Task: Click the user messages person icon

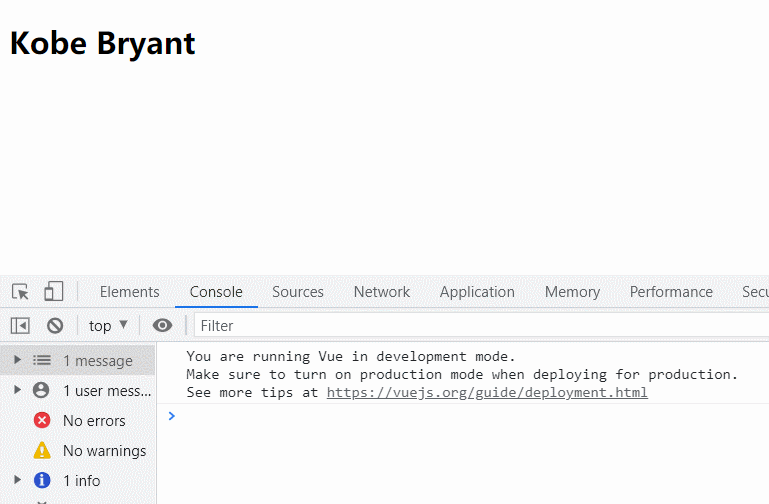Action: click(41, 390)
